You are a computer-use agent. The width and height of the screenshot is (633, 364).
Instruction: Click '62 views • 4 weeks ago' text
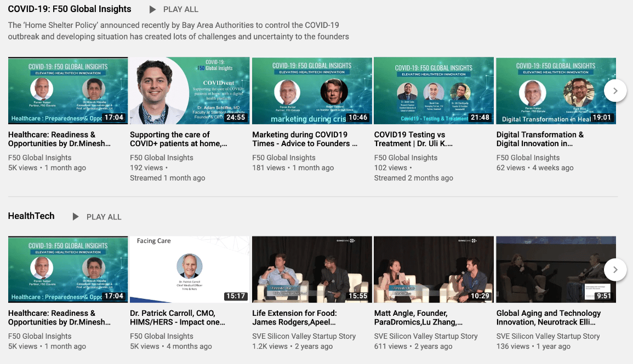point(535,167)
